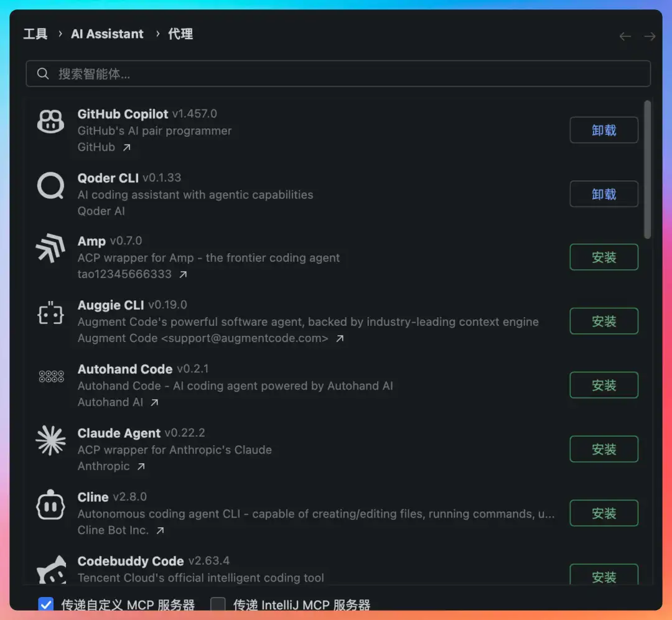Install the Amp agent
The height and width of the screenshot is (620, 672).
(604, 257)
